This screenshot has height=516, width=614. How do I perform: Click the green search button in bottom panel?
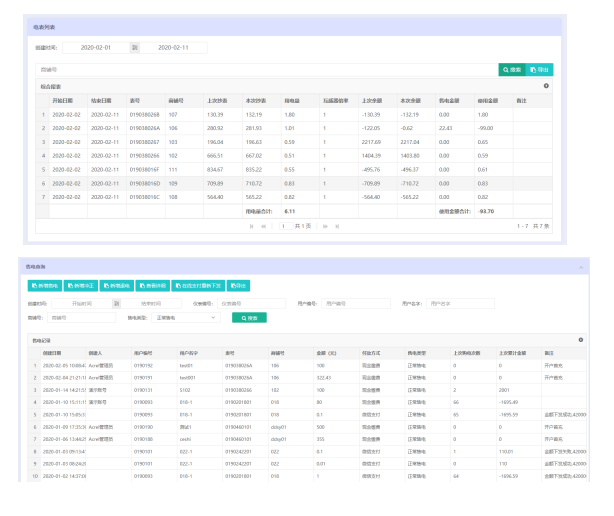[249, 318]
